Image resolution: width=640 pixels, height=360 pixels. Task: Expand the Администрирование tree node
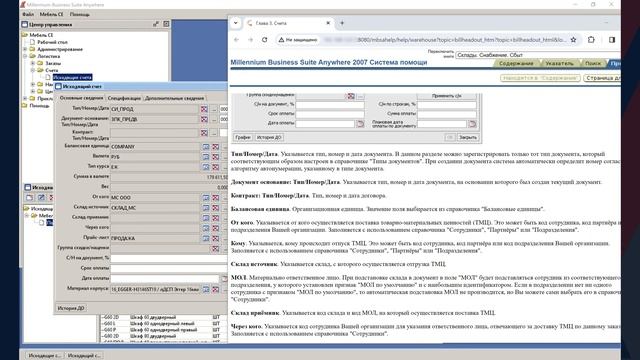coord(25,49)
